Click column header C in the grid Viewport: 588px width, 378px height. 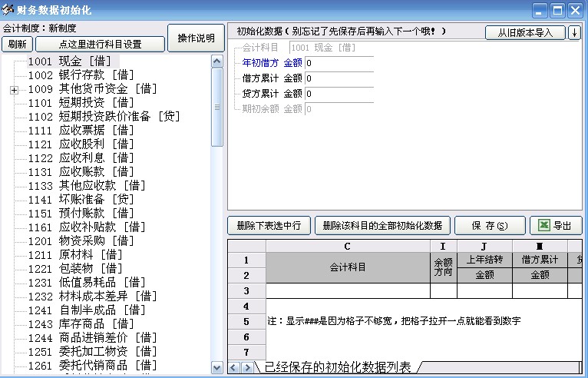point(348,247)
